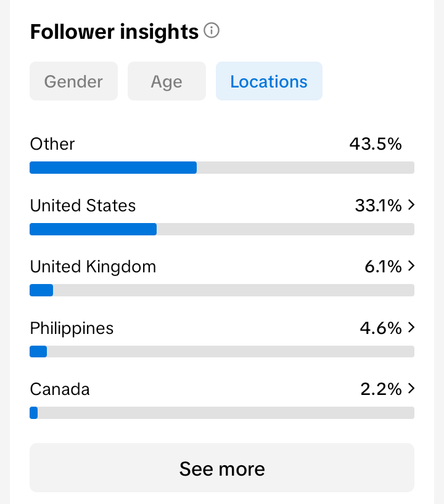Expand the United States chevron
The height and width of the screenshot is (504, 444).
pyautogui.click(x=411, y=205)
